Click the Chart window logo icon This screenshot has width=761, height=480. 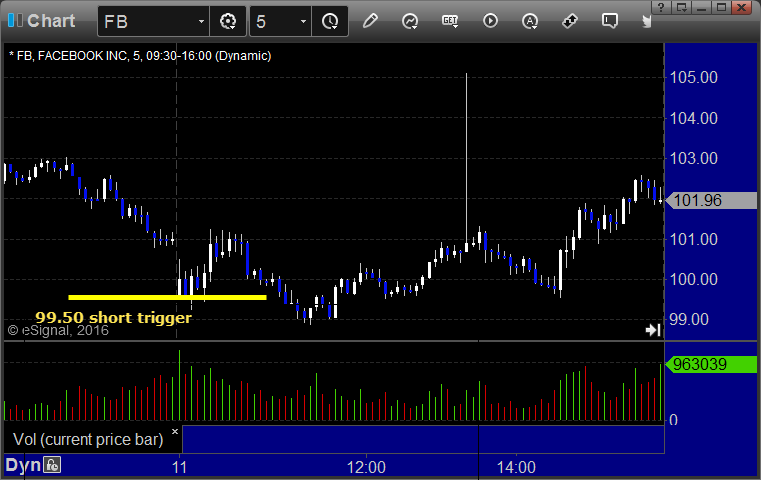click(16, 20)
